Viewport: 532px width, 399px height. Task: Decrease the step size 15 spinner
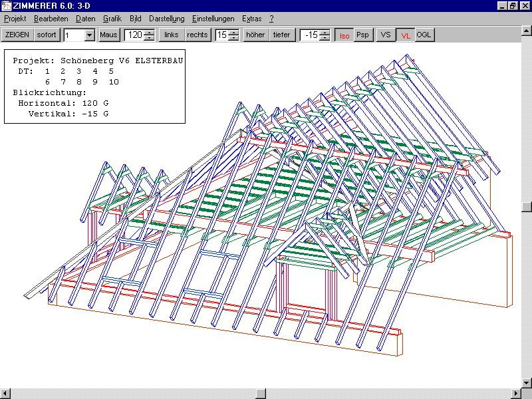pos(233,38)
